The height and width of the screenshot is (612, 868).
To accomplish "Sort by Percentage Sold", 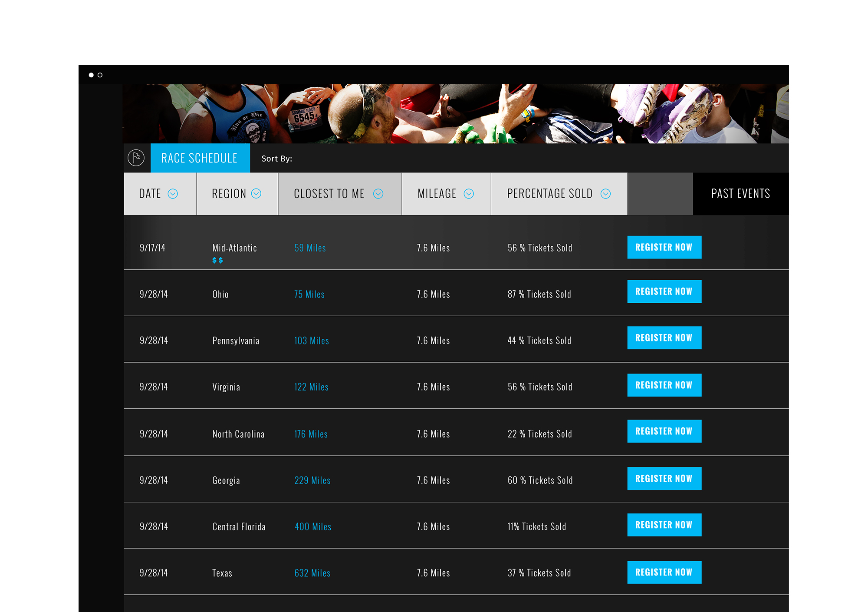I will pos(559,194).
